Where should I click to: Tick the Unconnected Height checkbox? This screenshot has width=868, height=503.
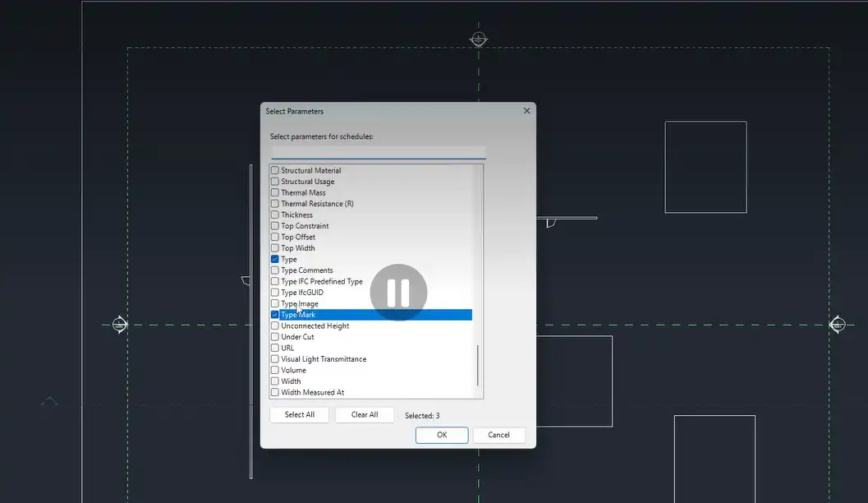tap(274, 325)
